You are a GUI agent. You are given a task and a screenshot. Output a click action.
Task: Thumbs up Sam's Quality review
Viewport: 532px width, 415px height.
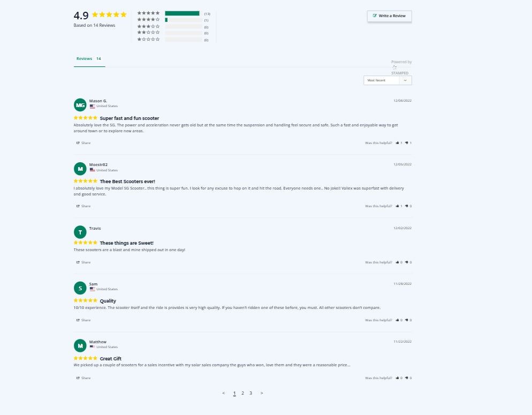click(x=399, y=320)
